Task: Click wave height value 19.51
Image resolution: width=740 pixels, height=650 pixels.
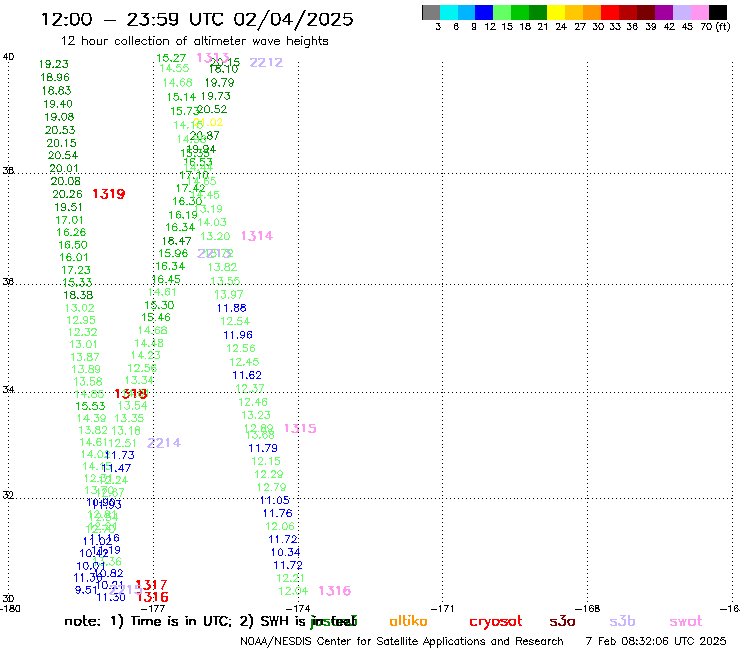Action: [x=68, y=207]
